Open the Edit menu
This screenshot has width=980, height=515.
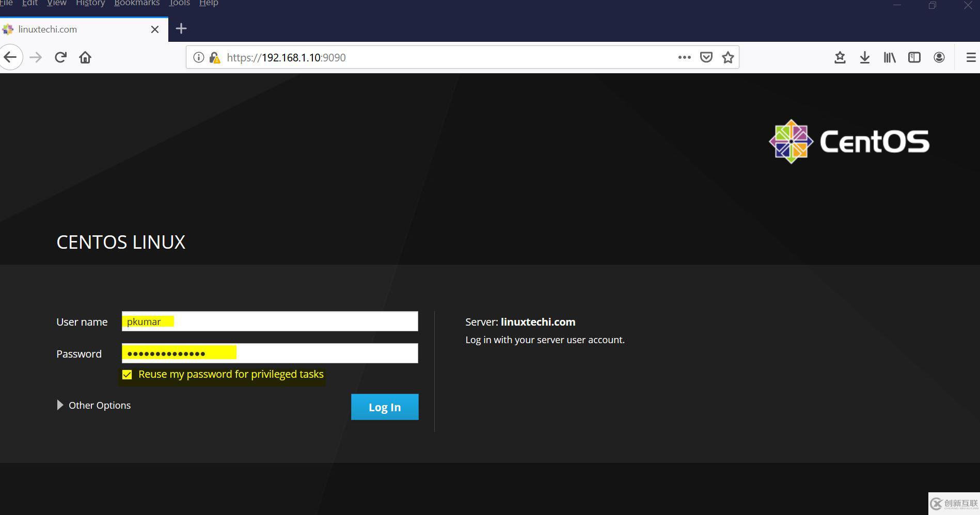point(30,3)
